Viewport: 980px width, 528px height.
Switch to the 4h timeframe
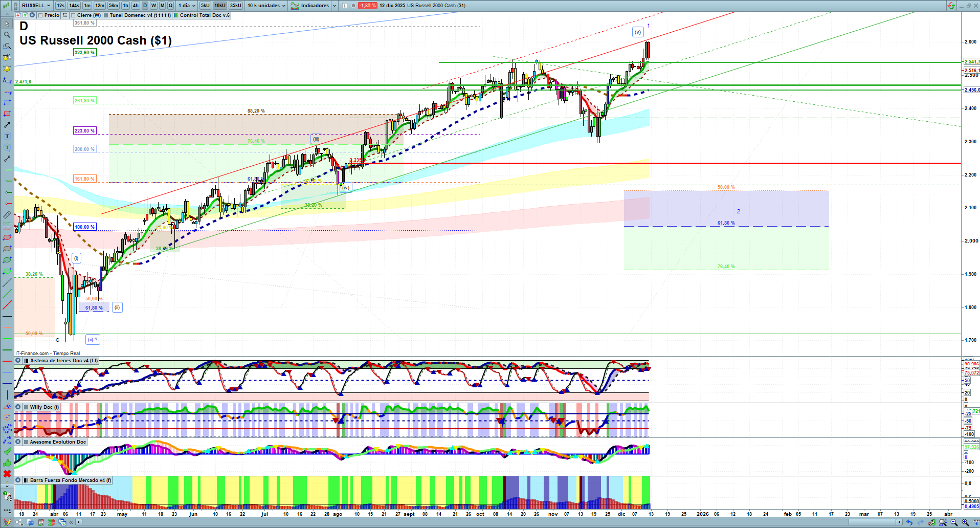[x=136, y=6]
